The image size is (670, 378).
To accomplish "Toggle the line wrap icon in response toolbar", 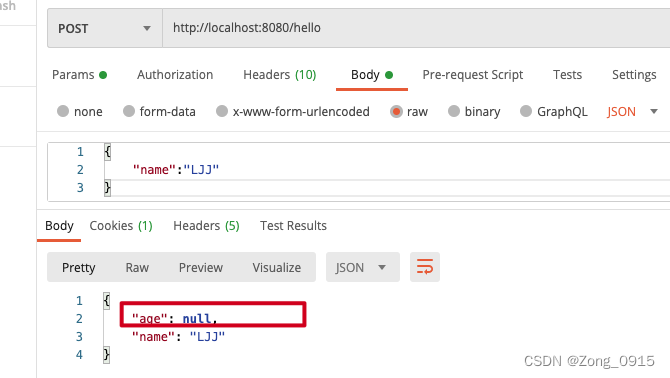I will [x=425, y=267].
